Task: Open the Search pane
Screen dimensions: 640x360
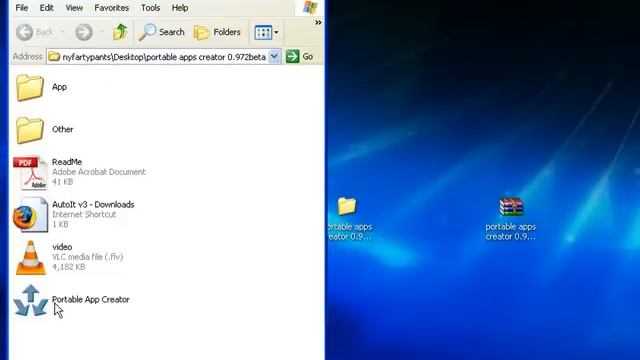Action: [x=162, y=32]
